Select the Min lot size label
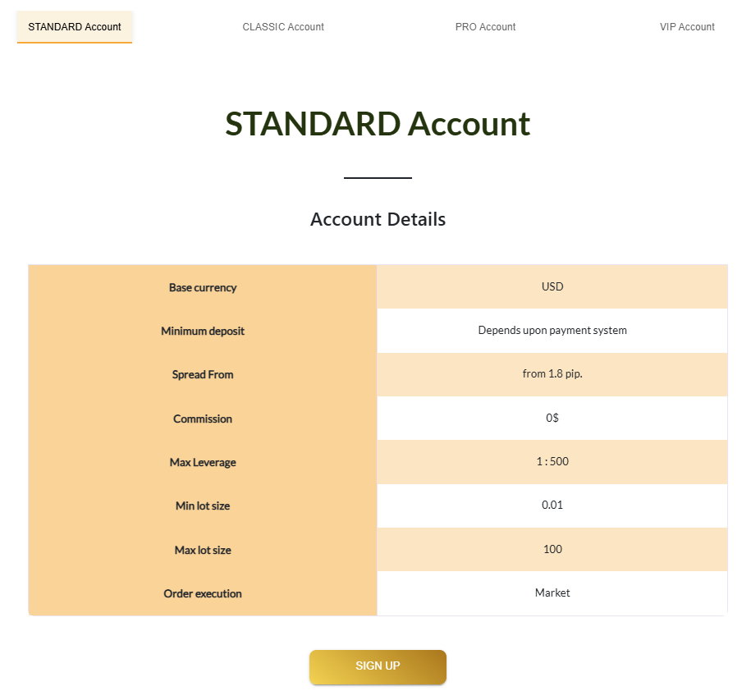751x700 pixels. pos(203,506)
